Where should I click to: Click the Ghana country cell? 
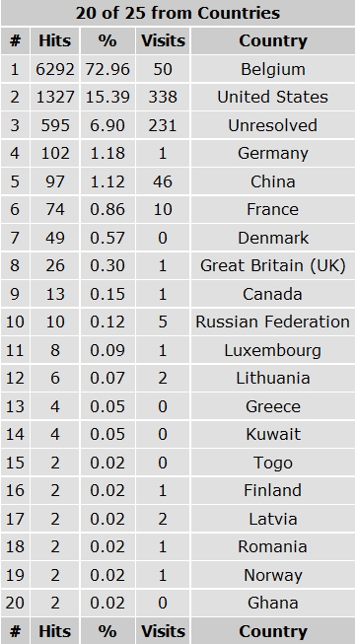272,603
